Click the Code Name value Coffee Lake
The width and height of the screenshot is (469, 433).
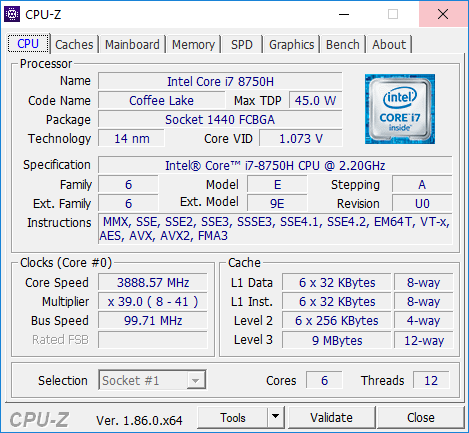[161, 100]
